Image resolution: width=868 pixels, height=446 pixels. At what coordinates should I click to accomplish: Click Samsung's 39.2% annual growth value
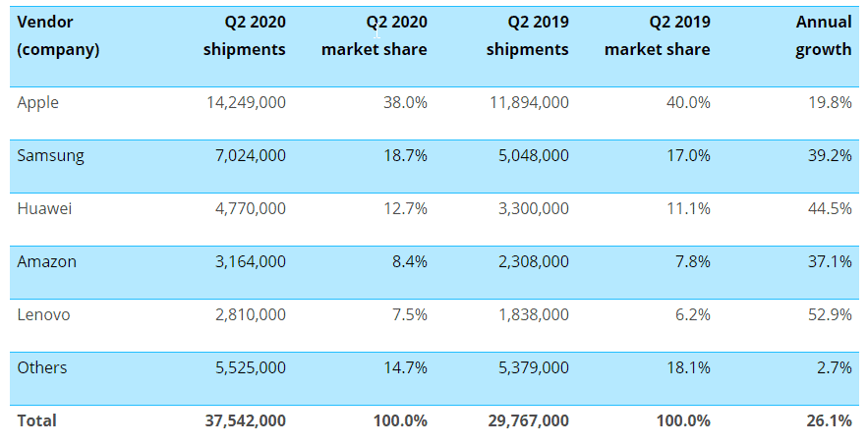830,155
